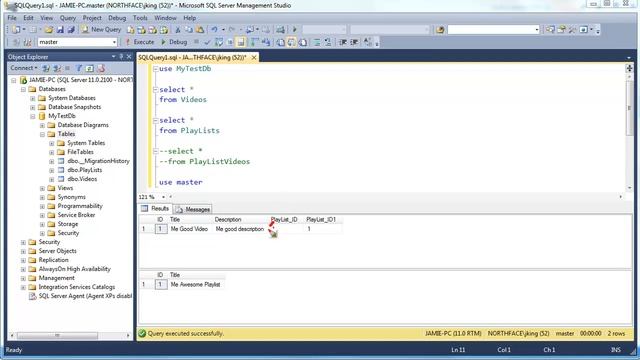The image size is (640, 360).
Task: Uncomment the selected lines
Action: tap(328, 42)
